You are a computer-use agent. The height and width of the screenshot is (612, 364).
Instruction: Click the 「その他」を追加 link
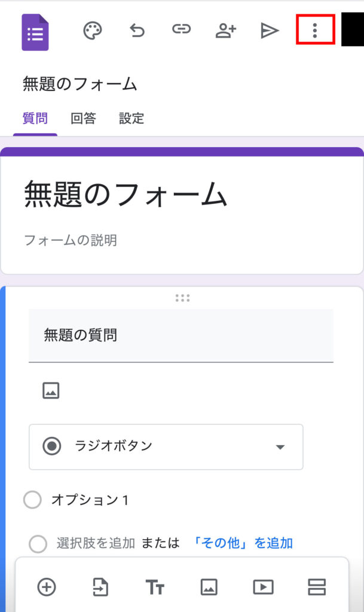click(x=243, y=543)
